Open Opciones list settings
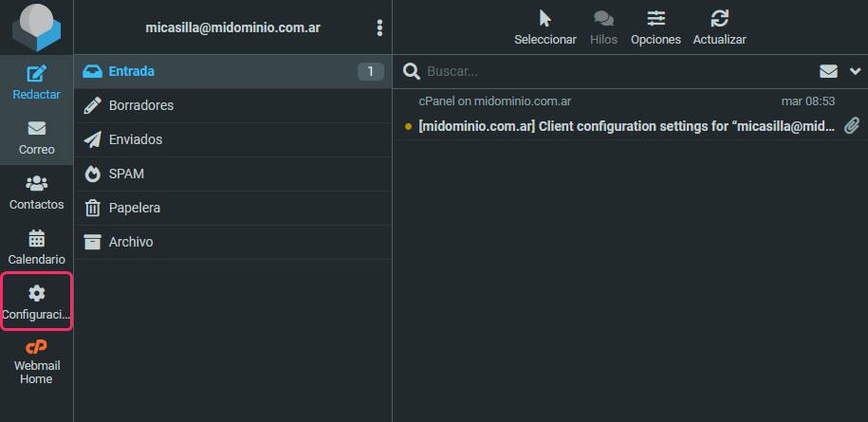This screenshot has width=868, height=422. click(656, 28)
